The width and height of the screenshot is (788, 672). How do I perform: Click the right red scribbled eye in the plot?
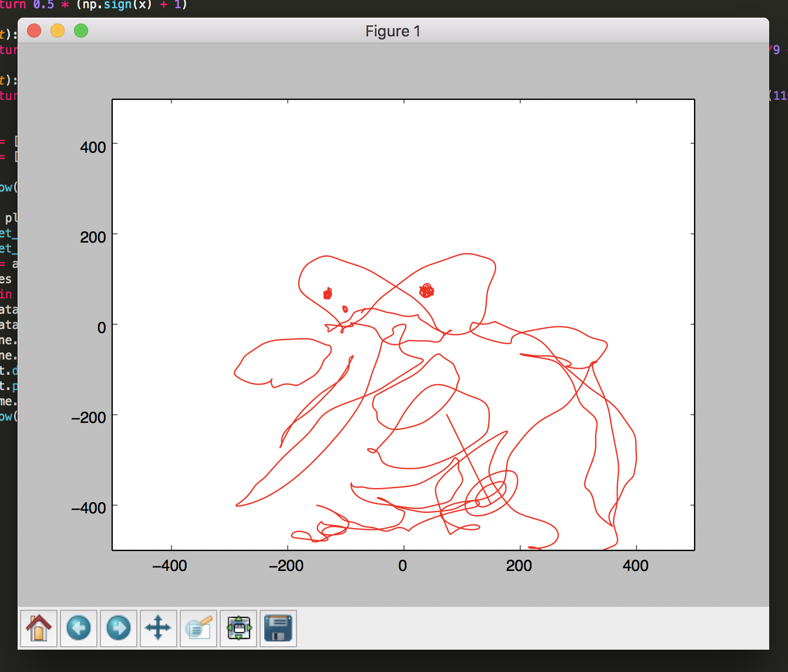[x=426, y=290]
